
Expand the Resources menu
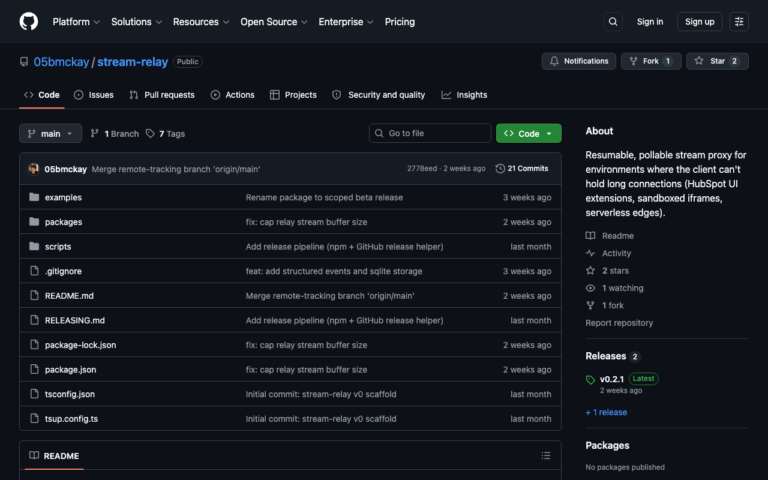coord(201,22)
